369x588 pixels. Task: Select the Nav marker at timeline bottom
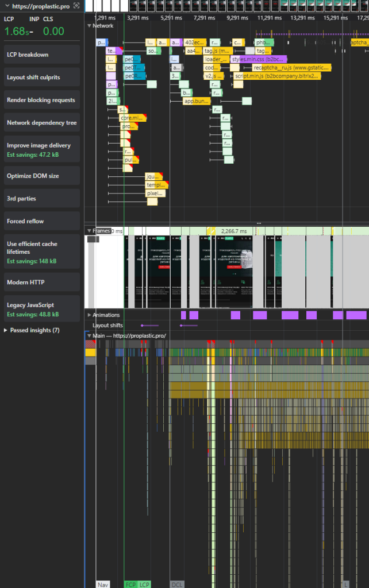(x=103, y=584)
